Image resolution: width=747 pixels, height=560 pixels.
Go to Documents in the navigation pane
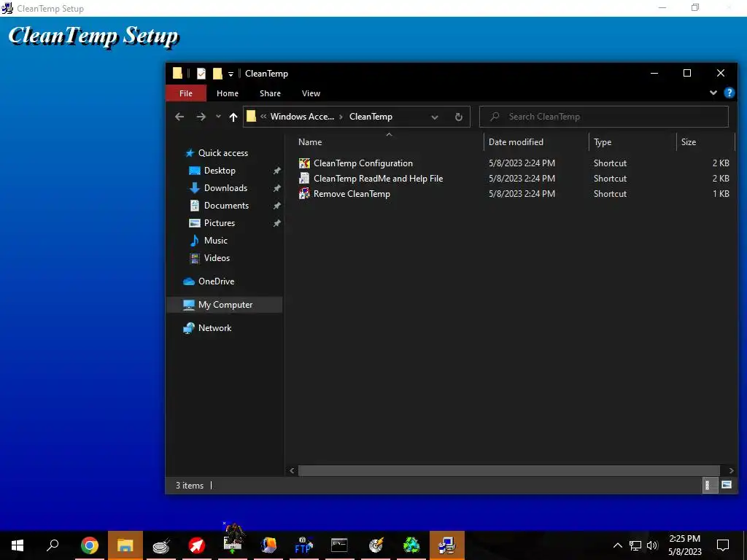point(226,206)
